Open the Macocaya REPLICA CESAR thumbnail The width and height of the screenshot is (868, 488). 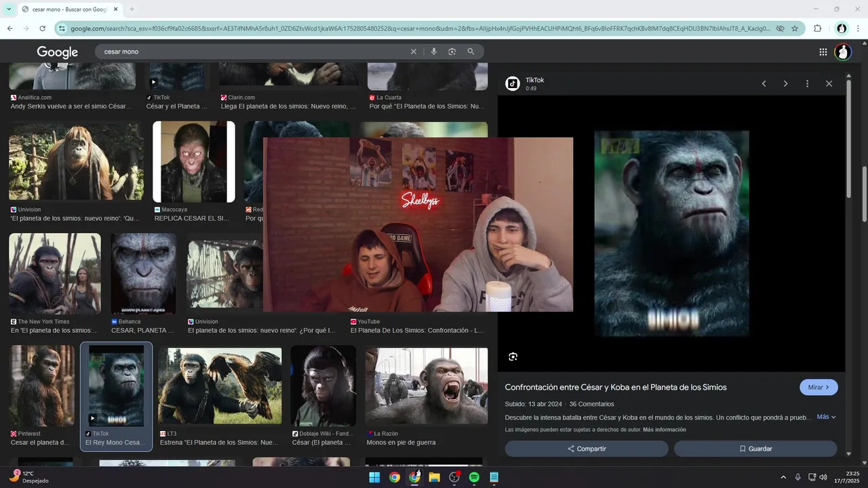click(x=194, y=162)
